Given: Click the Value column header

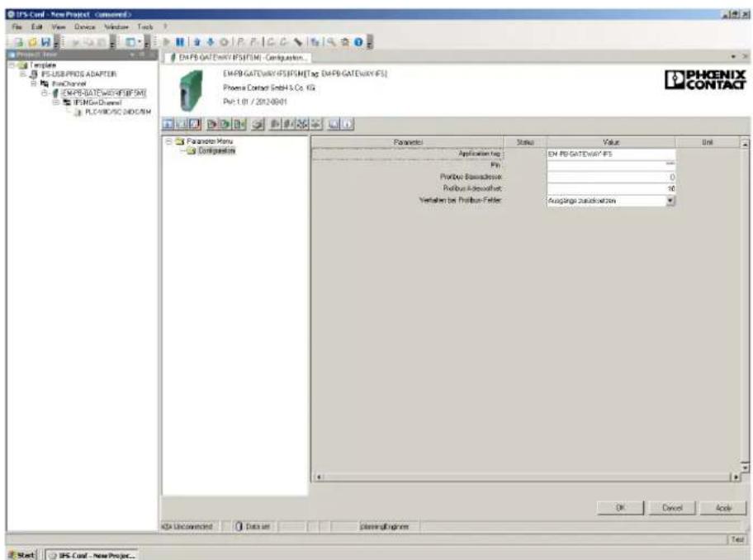Looking at the screenshot, I should coord(611,142).
